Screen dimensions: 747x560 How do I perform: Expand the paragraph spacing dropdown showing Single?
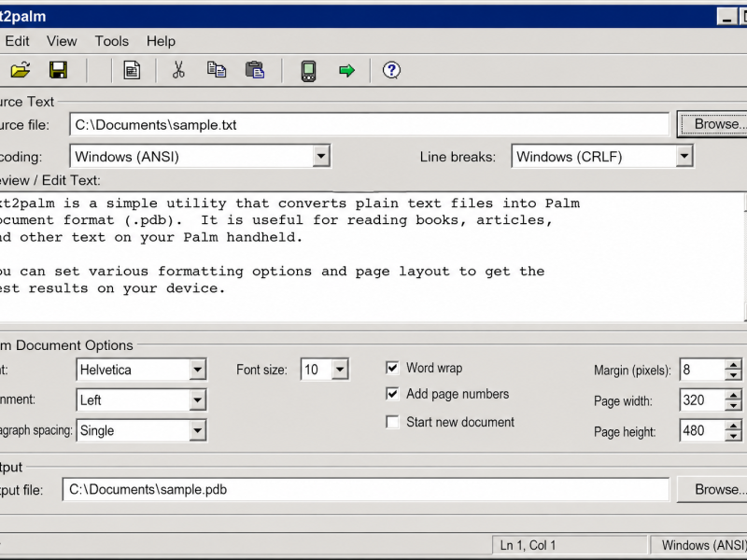pos(197,430)
